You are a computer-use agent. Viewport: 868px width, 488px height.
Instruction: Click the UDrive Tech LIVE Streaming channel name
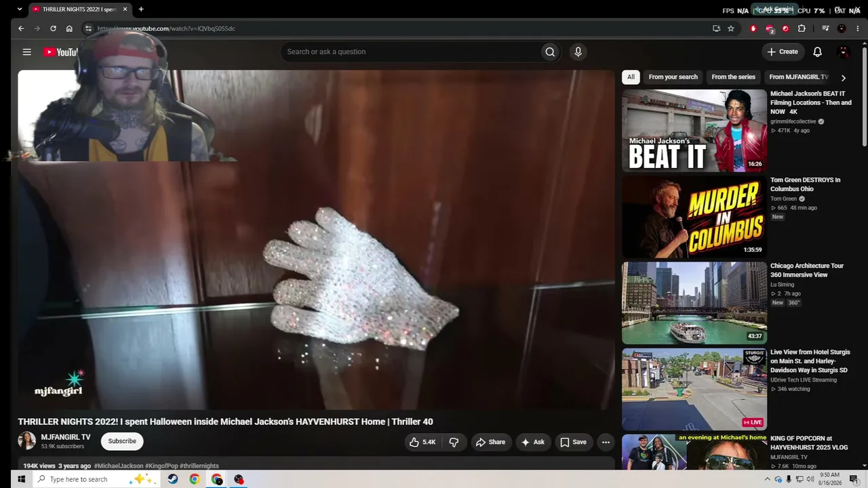click(803, 380)
